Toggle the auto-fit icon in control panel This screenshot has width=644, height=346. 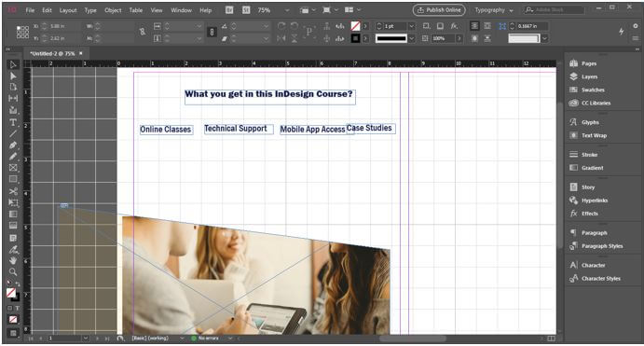(x=502, y=26)
